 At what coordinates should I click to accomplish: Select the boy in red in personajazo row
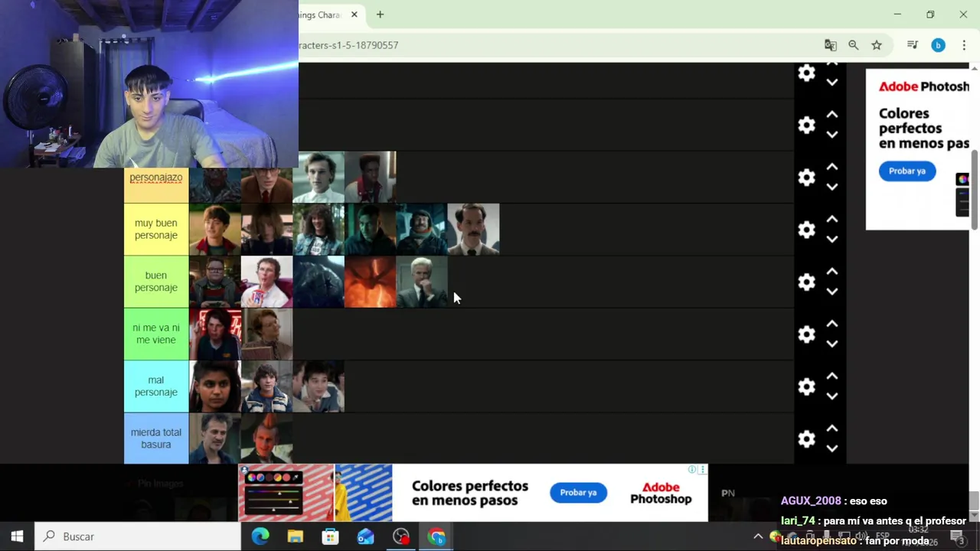pyautogui.click(x=371, y=178)
